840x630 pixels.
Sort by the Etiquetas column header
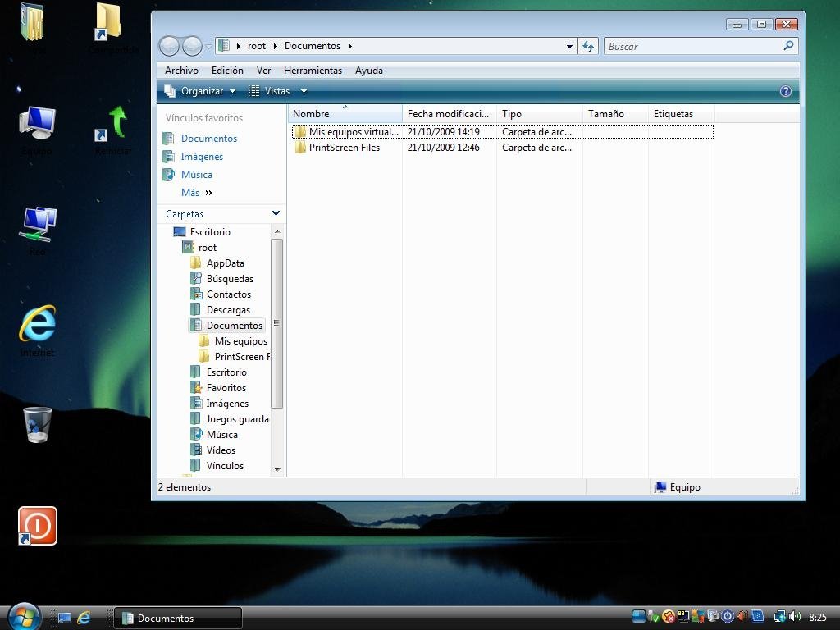tap(681, 113)
